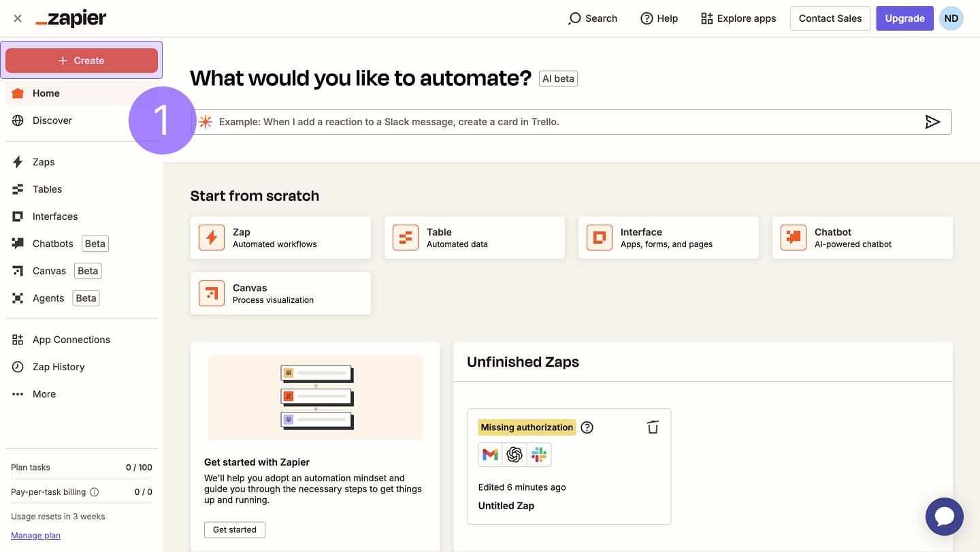Screen dimensions: 980x552
Task: Click the 'Unfinished Zaps' heading
Action: click(x=523, y=362)
